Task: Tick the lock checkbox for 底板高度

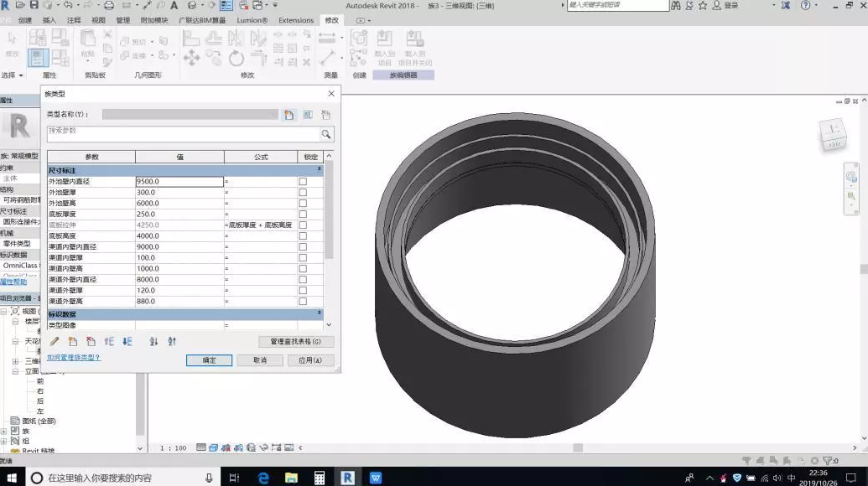Action: click(303, 236)
